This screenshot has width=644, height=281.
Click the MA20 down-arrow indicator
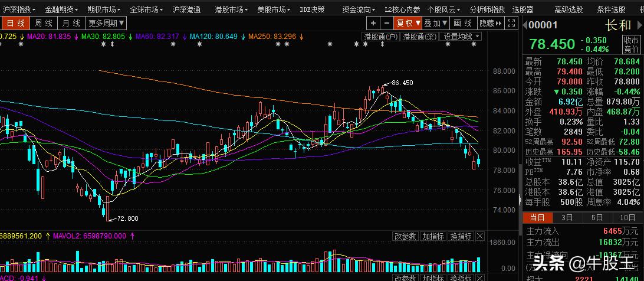pos(76,37)
